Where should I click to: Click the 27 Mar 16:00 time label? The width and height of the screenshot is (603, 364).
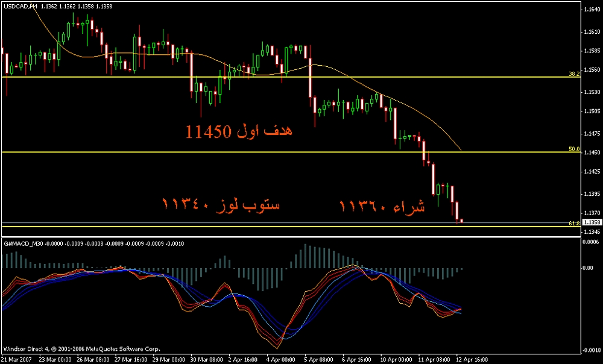point(131,359)
